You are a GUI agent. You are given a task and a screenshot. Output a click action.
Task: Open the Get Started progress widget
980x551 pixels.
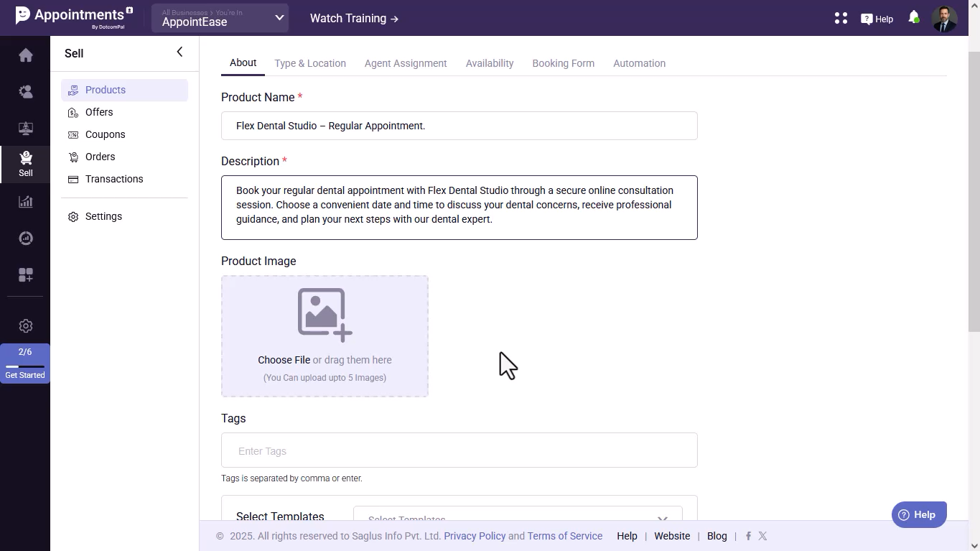tap(25, 364)
